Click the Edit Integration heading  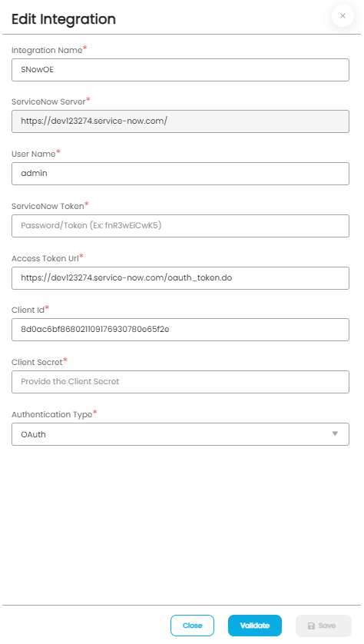[64, 19]
